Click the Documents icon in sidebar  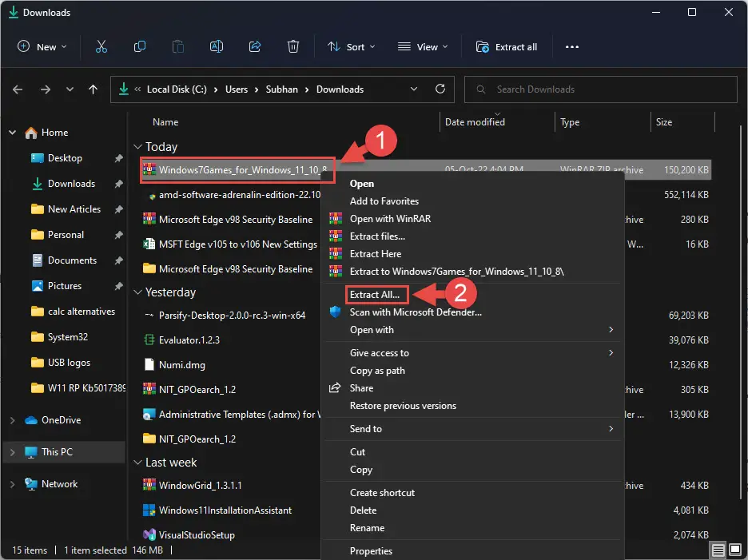(38, 260)
